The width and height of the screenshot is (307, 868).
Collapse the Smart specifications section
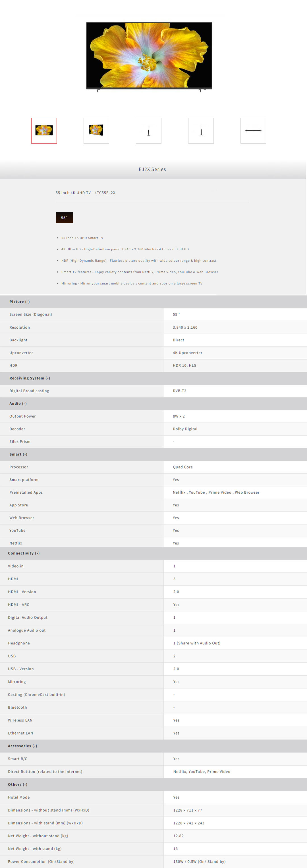pos(18,454)
